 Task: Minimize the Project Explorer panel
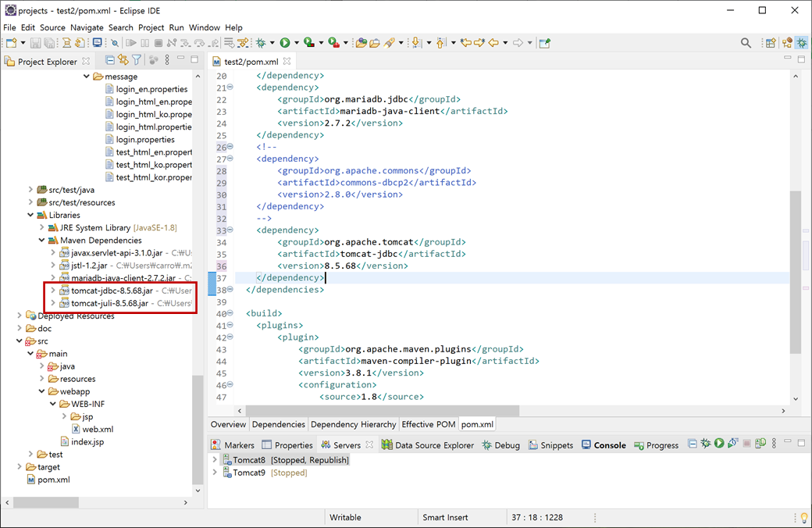pos(180,59)
